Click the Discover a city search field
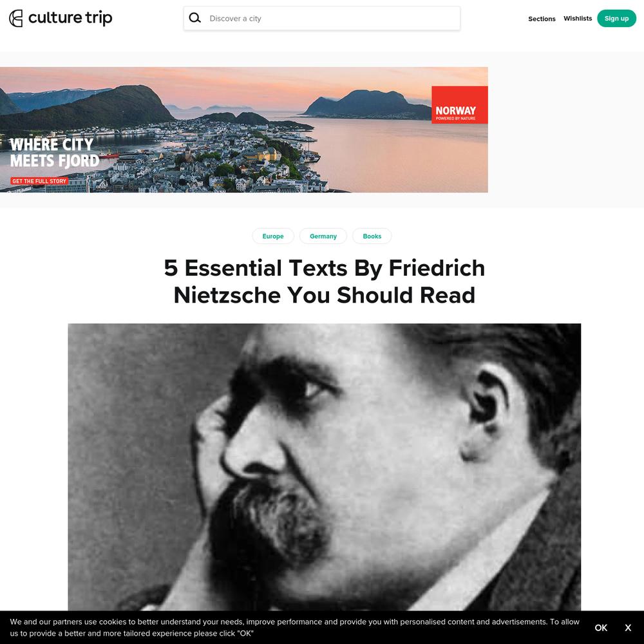Image resolution: width=644 pixels, height=644 pixels. (x=321, y=18)
